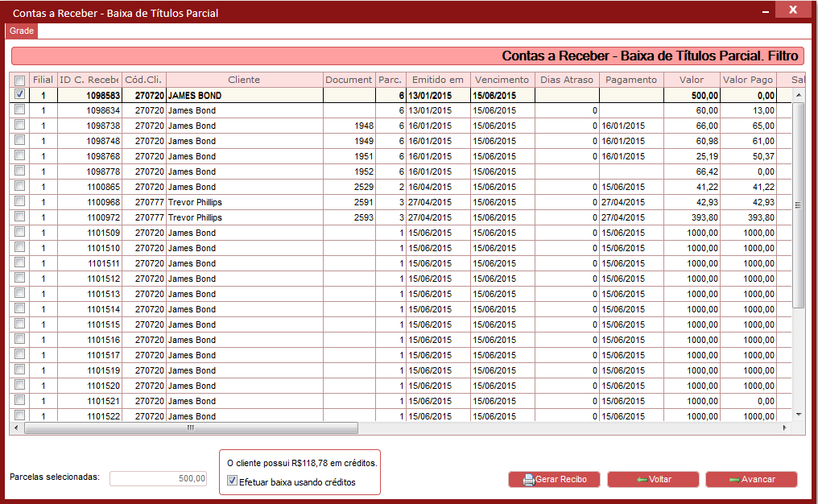Click document number 1948
This screenshot has height=504, width=818.
[x=364, y=126]
